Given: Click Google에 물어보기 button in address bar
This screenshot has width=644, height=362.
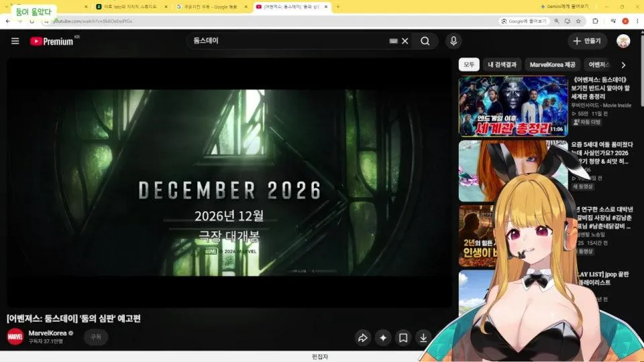Looking at the screenshot, I should point(524,21).
